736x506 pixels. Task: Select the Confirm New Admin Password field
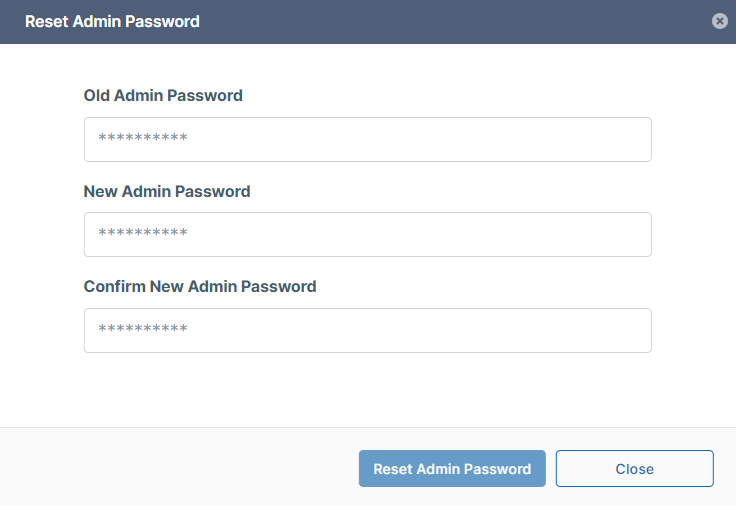pos(367,330)
